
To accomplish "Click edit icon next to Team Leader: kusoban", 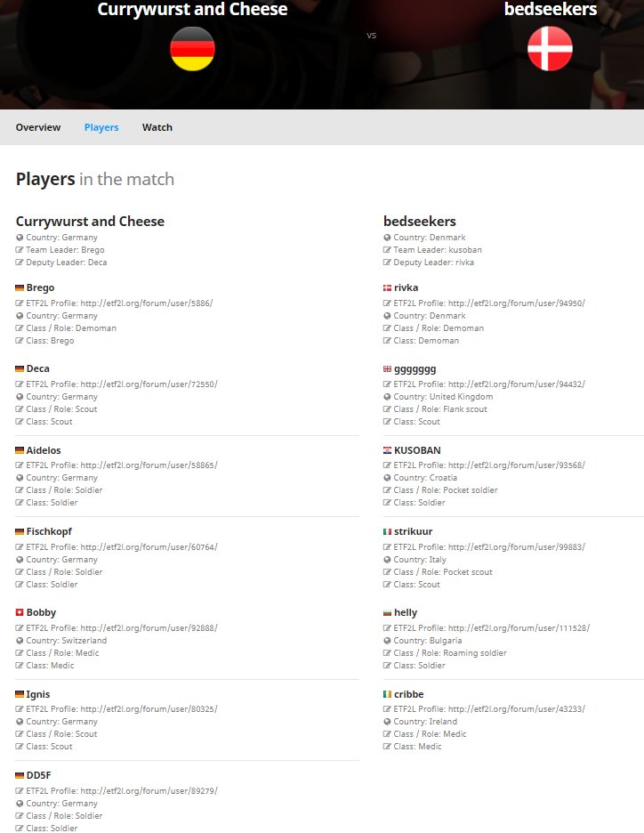I will pos(387,250).
